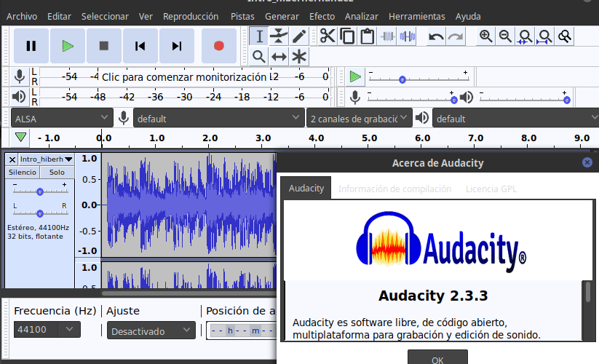Viewport: 599px width, 364px height.
Task: Play at speed with the small green play button
Action: pos(355,76)
